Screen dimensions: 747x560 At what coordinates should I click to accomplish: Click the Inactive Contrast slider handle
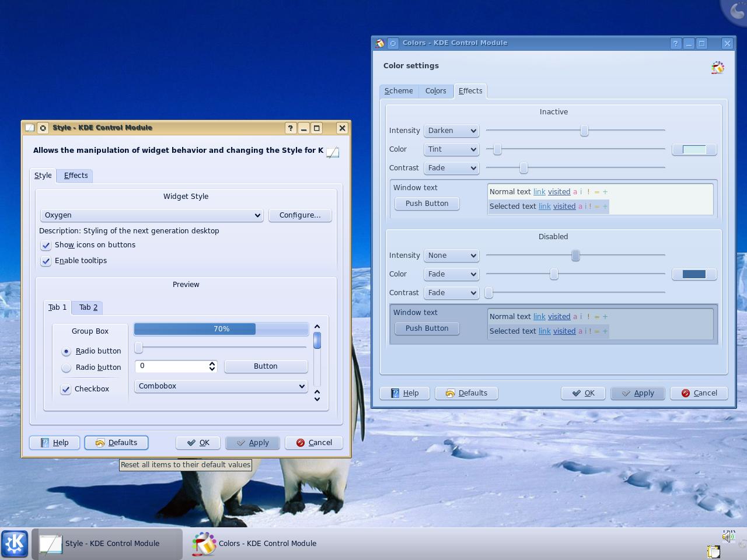click(523, 168)
